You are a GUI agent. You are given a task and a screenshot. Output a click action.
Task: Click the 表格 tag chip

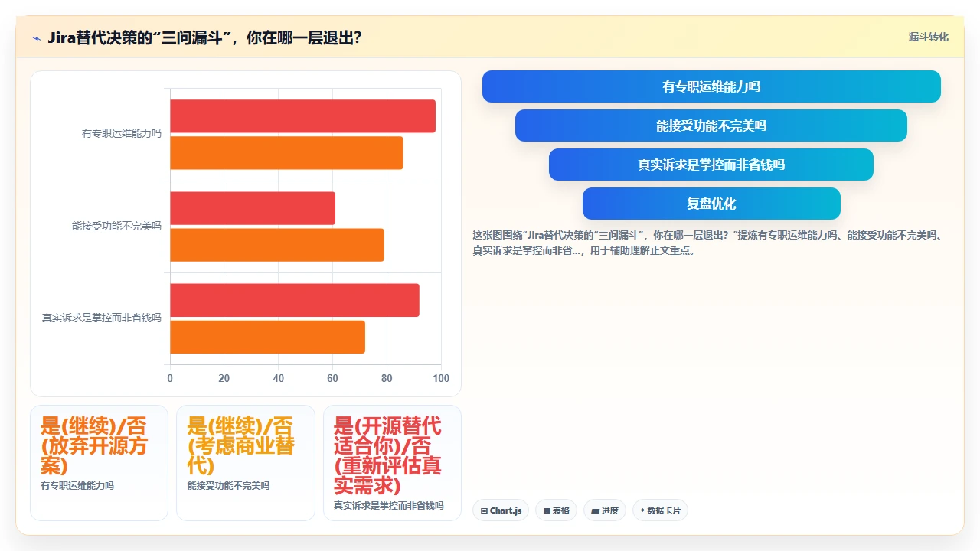(x=556, y=510)
